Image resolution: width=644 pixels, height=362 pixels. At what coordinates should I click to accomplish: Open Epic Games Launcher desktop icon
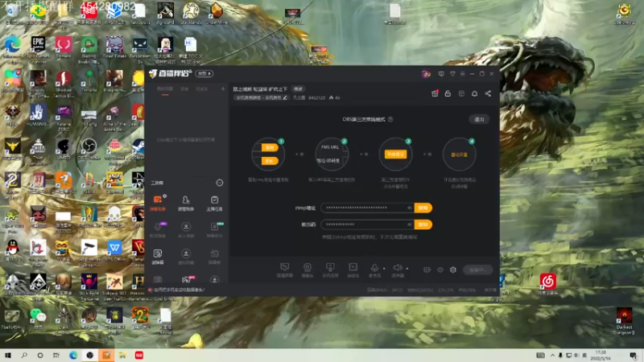(x=38, y=48)
